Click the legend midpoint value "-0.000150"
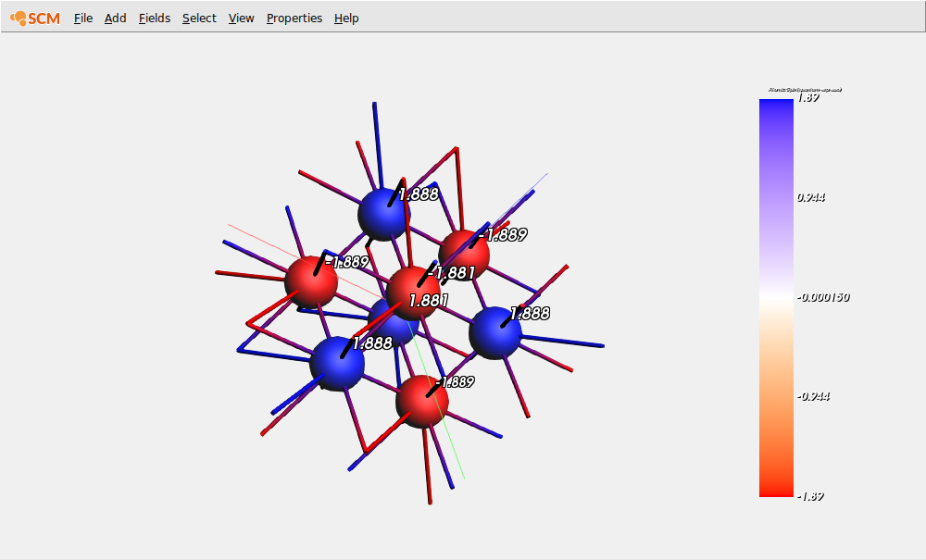This screenshot has height=560, width=926. [823, 297]
